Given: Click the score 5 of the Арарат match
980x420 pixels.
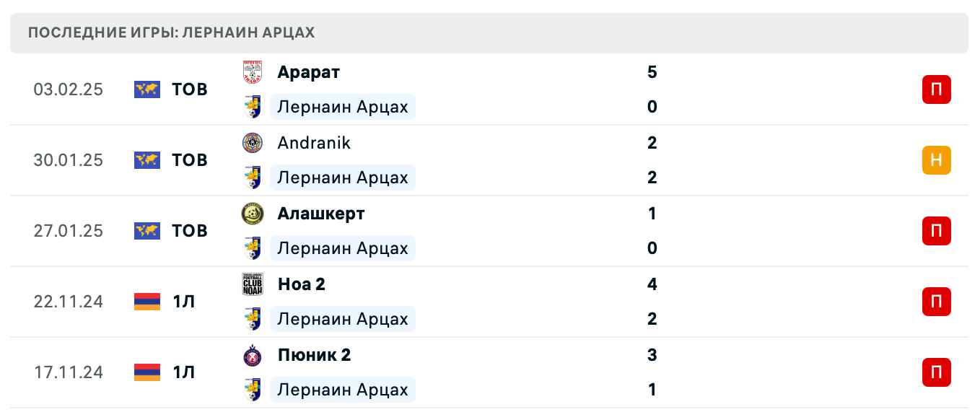Looking at the screenshot, I should [x=652, y=72].
